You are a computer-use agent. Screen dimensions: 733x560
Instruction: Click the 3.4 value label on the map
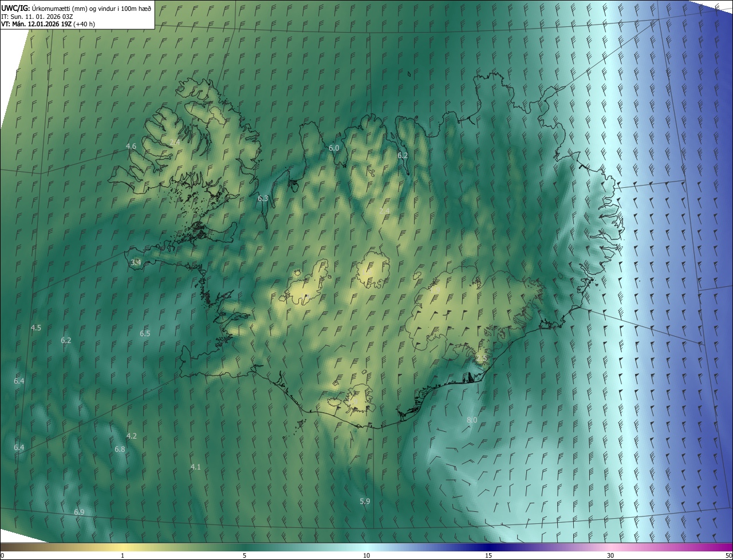136,262
